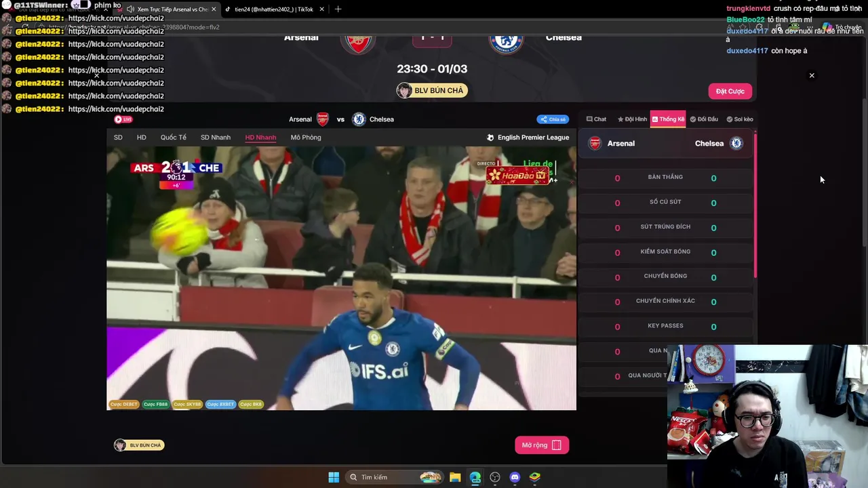Click the Chelsea crest beside the match title
This screenshot has width=868, height=488.
[359, 119]
